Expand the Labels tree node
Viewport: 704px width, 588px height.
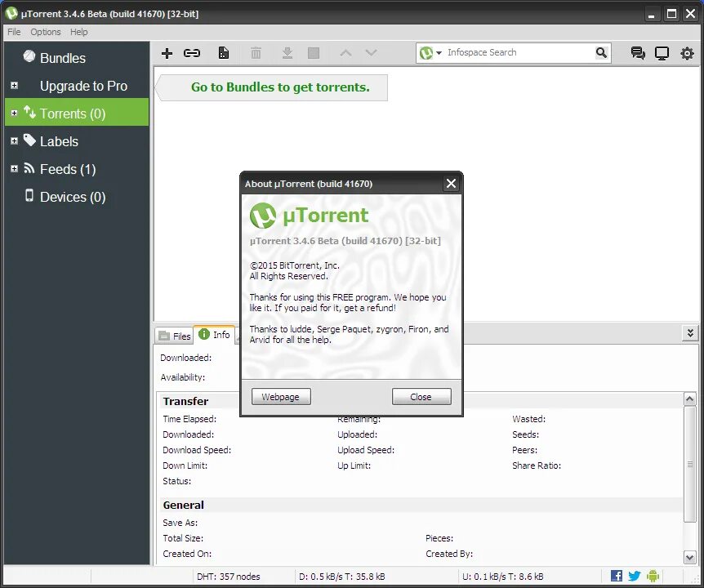(15, 141)
